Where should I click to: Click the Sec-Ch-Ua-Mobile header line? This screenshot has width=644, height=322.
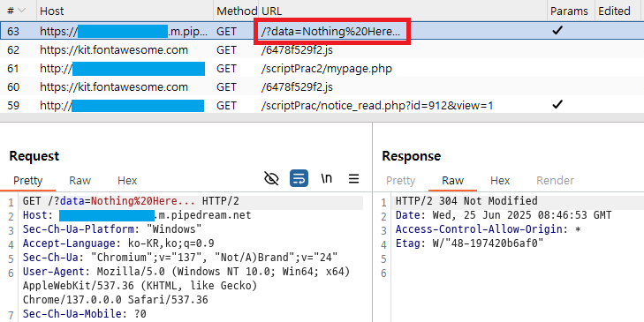pyautogui.click(x=84, y=314)
